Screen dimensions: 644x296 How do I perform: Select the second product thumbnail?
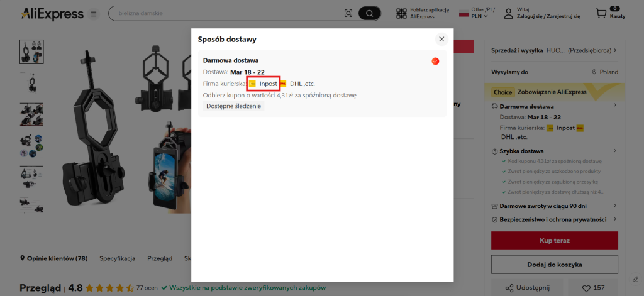click(31, 82)
